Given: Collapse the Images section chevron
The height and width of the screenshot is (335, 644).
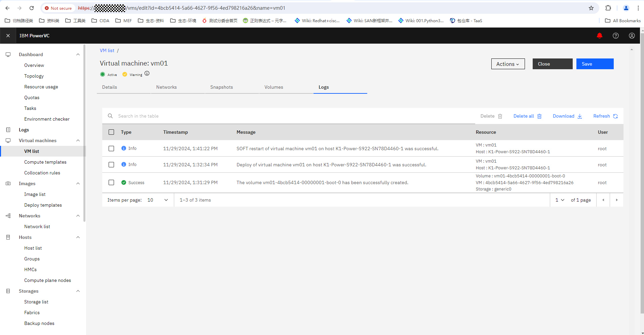Looking at the screenshot, I should pos(78,183).
